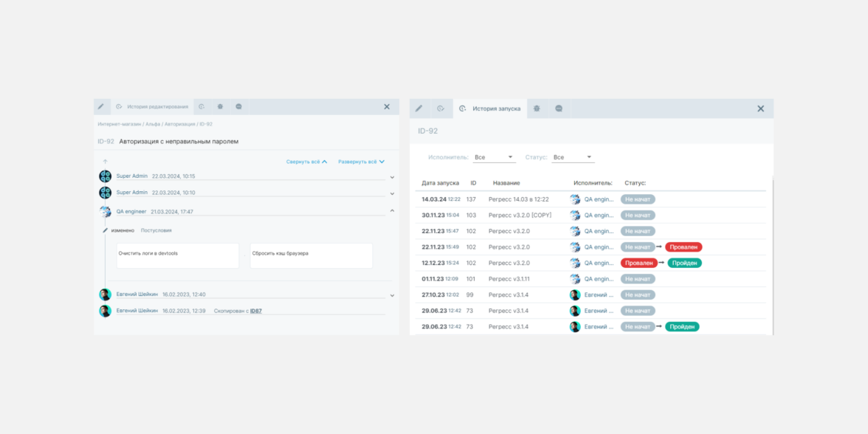Screen dimensions: 868x434
Task: Click the run history clock icon in left panel
Action: click(201, 107)
